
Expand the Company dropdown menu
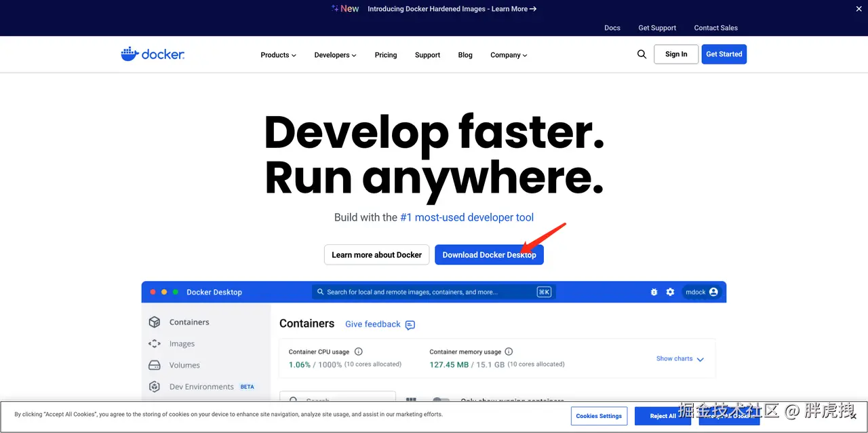point(509,55)
